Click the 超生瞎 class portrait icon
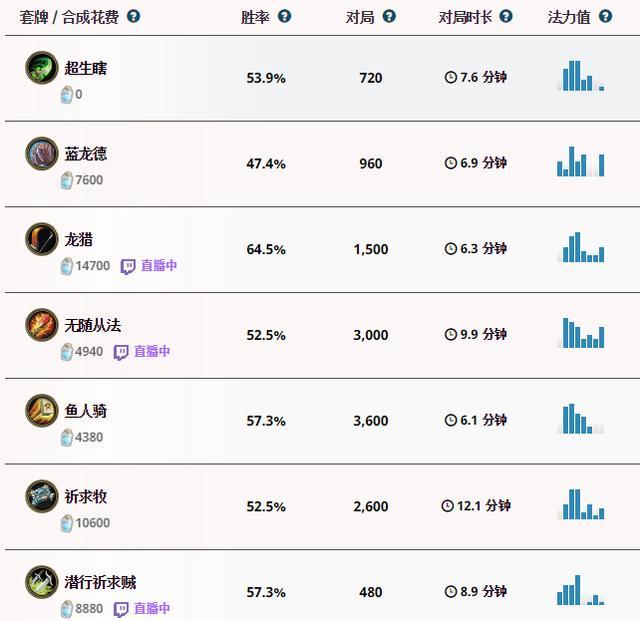 pos(42,67)
